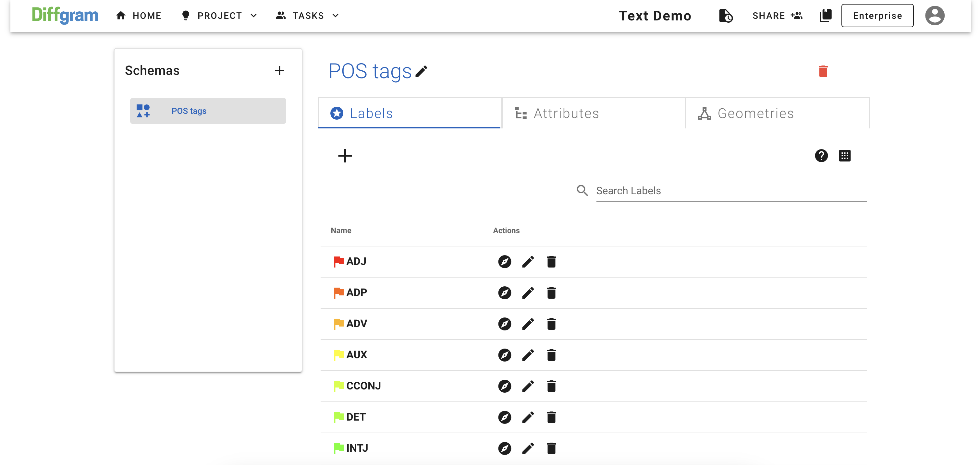Expand the TASKS dropdown menu
This screenshot has width=980, height=465.
(x=307, y=16)
